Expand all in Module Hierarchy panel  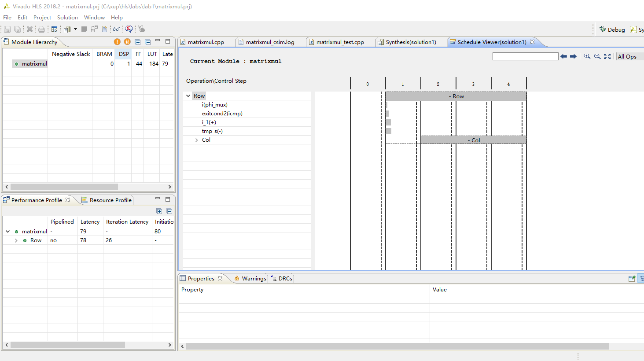pos(137,42)
